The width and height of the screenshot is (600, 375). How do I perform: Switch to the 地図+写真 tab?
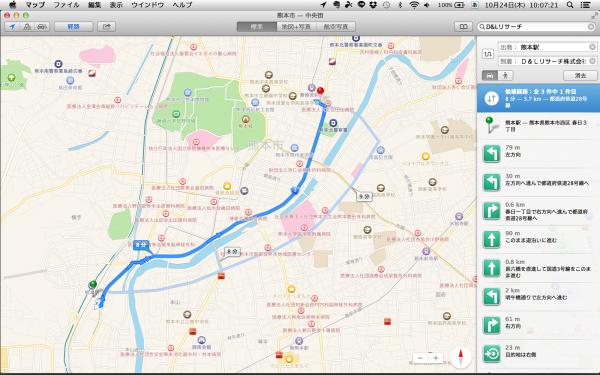[x=296, y=27]
